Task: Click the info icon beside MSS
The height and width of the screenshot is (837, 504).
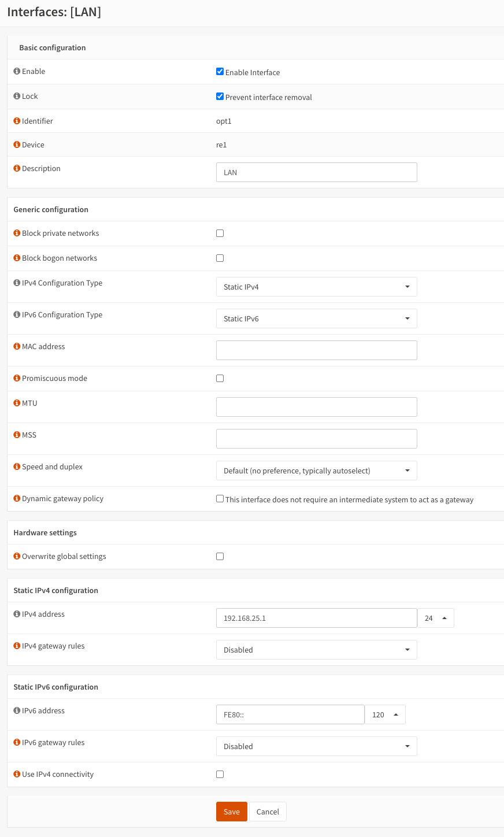Action: 17,435
